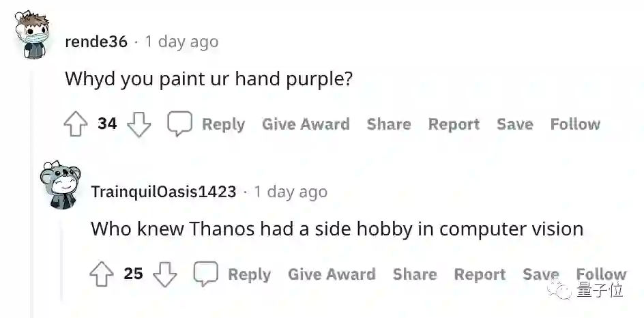Give Award to TrainquilOasis1423's reply
Image resolution: width=644 pixels, height=318 pixels.
(332, 274)
